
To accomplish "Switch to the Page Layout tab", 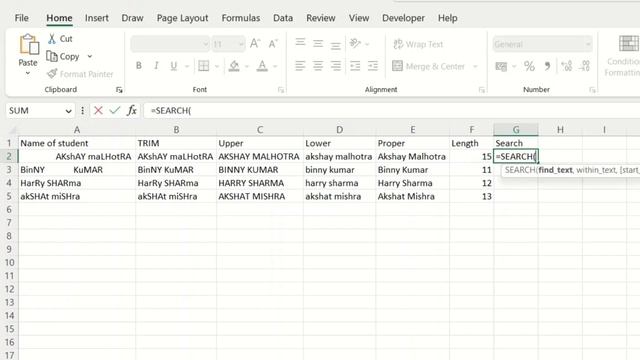I will click(x=182, y=18).
